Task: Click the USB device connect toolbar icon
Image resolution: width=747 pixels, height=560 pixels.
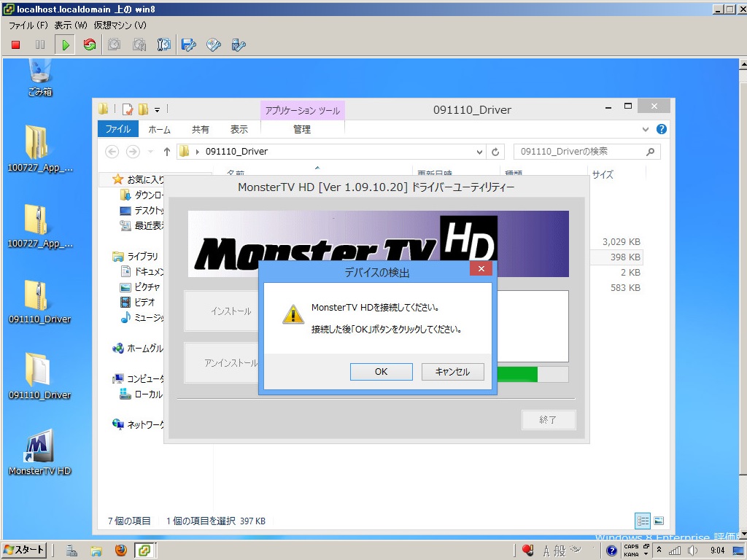Action: (239, 44)
